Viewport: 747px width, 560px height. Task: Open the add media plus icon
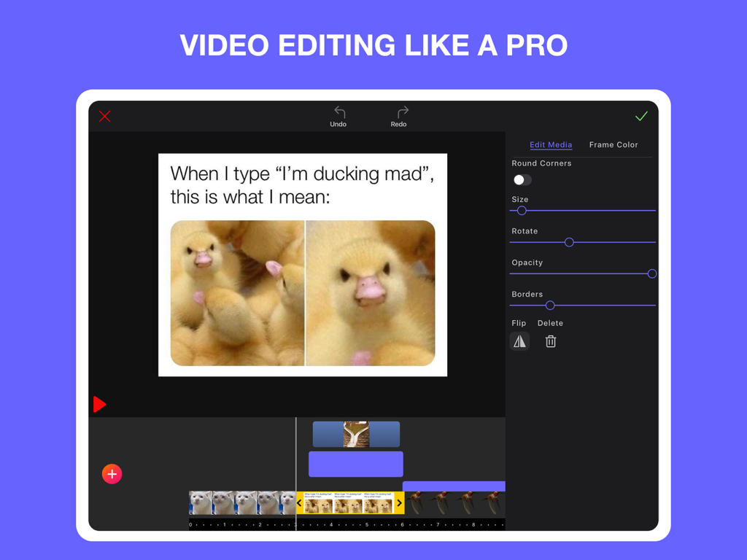tap(112, 474)
